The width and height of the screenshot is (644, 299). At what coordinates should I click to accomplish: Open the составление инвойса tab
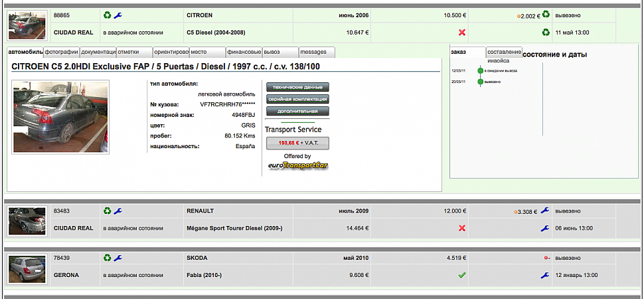click(x=505, y=52)
